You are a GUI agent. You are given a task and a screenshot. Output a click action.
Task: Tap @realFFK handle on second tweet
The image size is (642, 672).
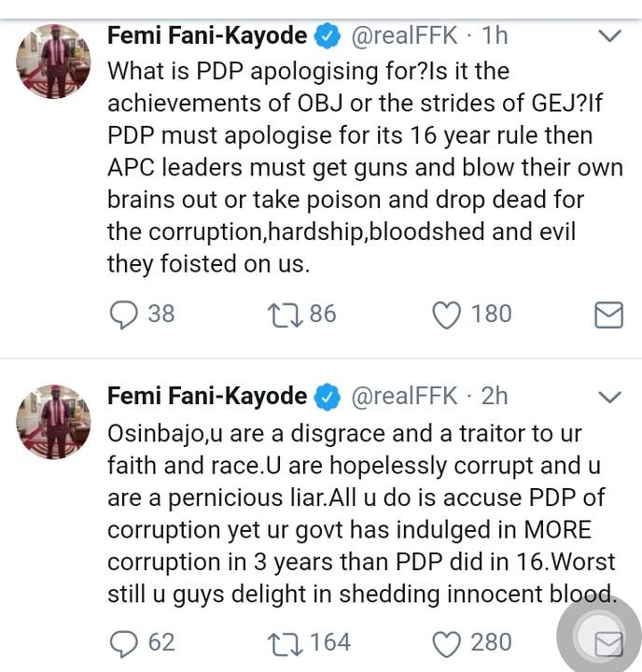click(x=403, y=396)
